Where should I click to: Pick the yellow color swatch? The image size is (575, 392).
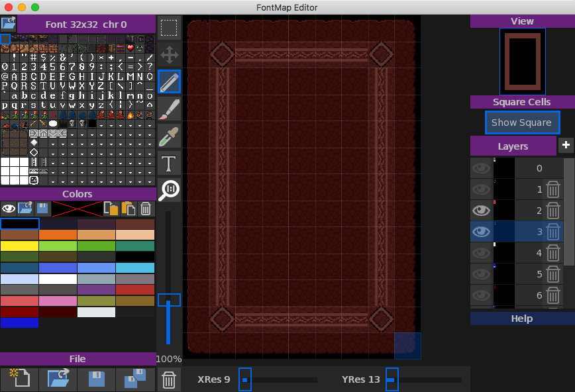(19, 245)
